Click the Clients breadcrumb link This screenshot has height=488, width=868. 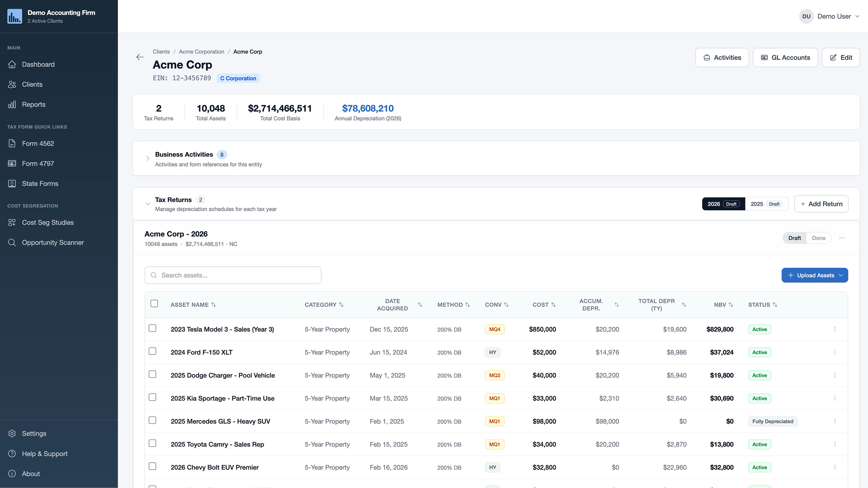coord(161,52)
